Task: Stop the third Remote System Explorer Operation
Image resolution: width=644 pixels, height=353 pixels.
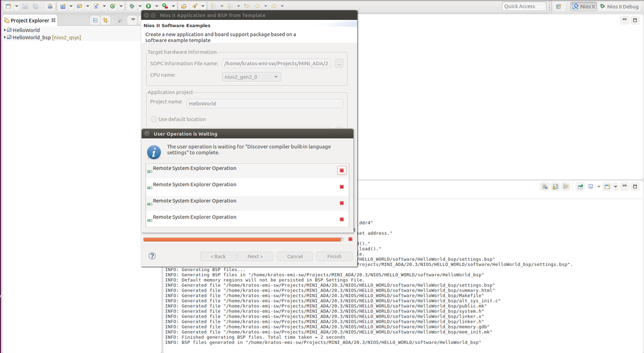Action: click(x=342, y=203)
